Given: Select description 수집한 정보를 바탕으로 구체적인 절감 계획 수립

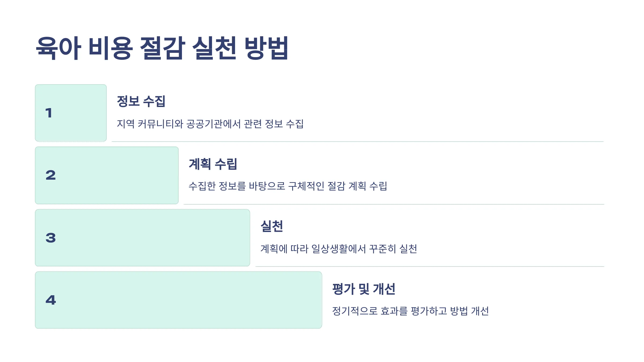Looking at the screenshot, I should tap(288, 186).
